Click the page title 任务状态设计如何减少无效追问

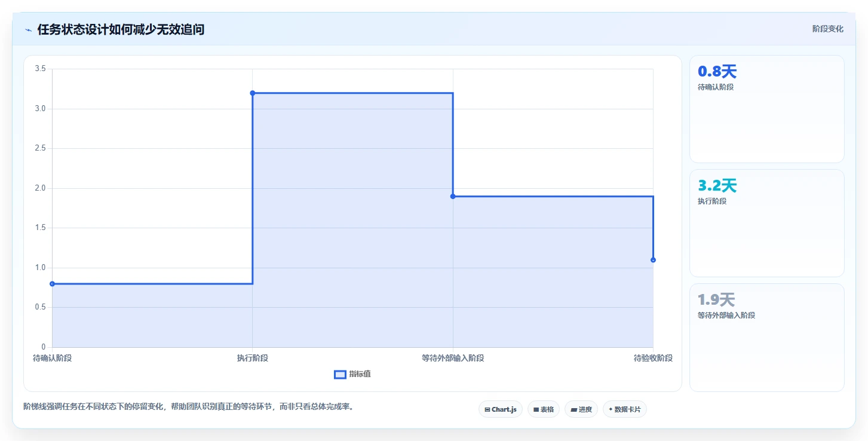coord(121,29)
